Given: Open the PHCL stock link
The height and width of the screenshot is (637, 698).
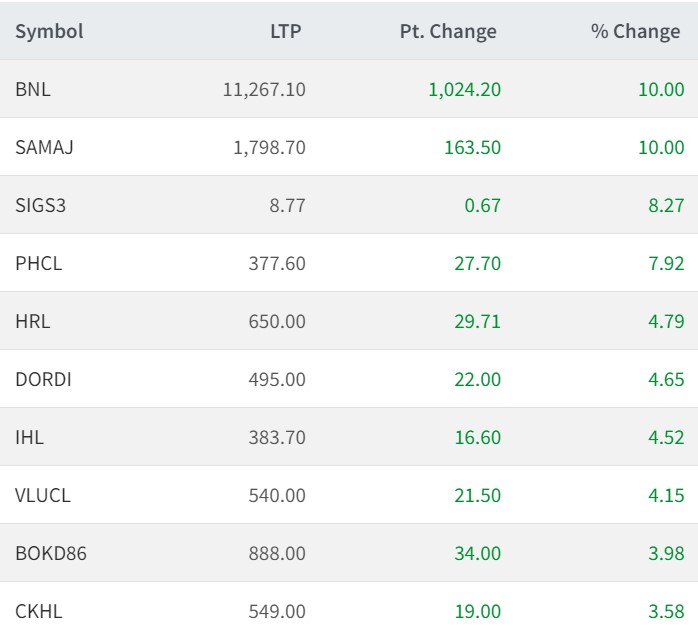Looking at the screenshot, I should (39, 263).
